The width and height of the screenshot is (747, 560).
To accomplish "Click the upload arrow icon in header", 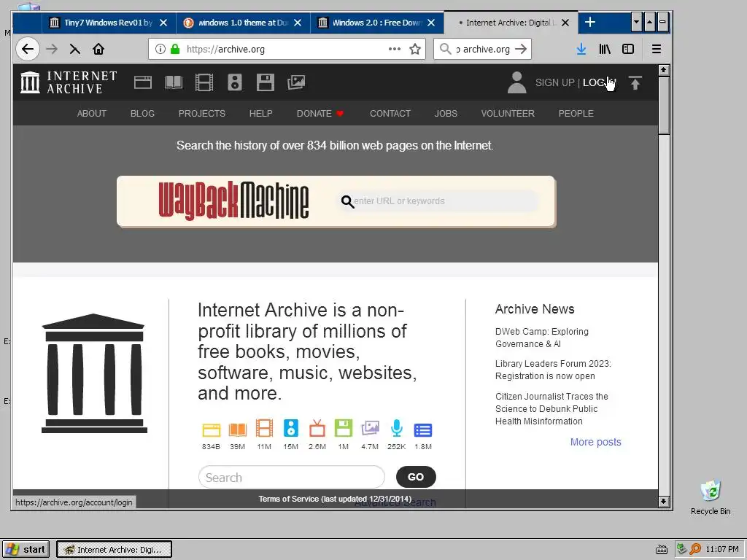I will (635, 83).
